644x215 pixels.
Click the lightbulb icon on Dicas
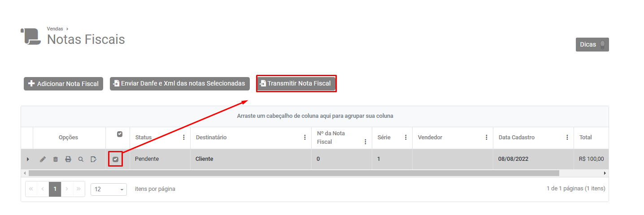602,44
